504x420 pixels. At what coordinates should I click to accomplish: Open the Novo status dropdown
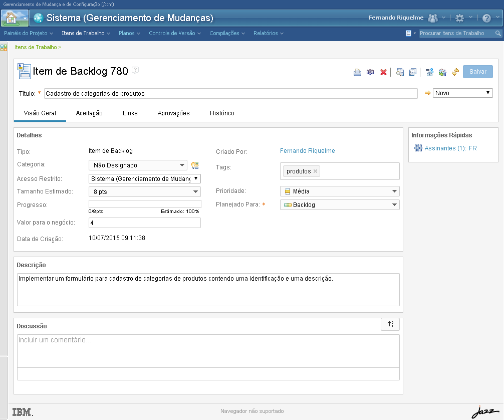point(462,93)
